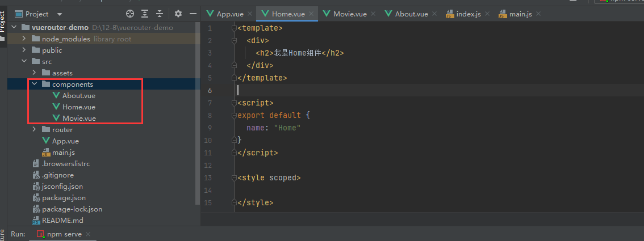Open the Project panel settings gear
Viewport: 644px width, 241px height.
click(178, 14)
